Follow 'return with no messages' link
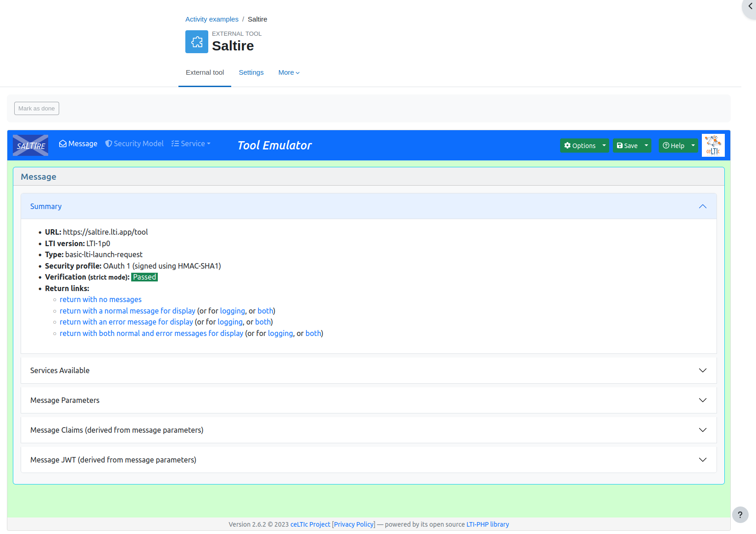756x534 pixels. pos(100,299)
